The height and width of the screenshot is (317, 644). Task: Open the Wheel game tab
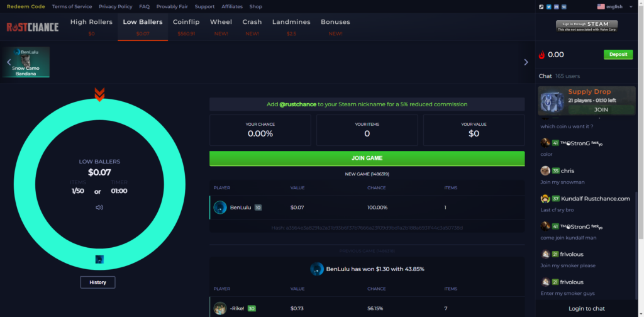point(221,27)
